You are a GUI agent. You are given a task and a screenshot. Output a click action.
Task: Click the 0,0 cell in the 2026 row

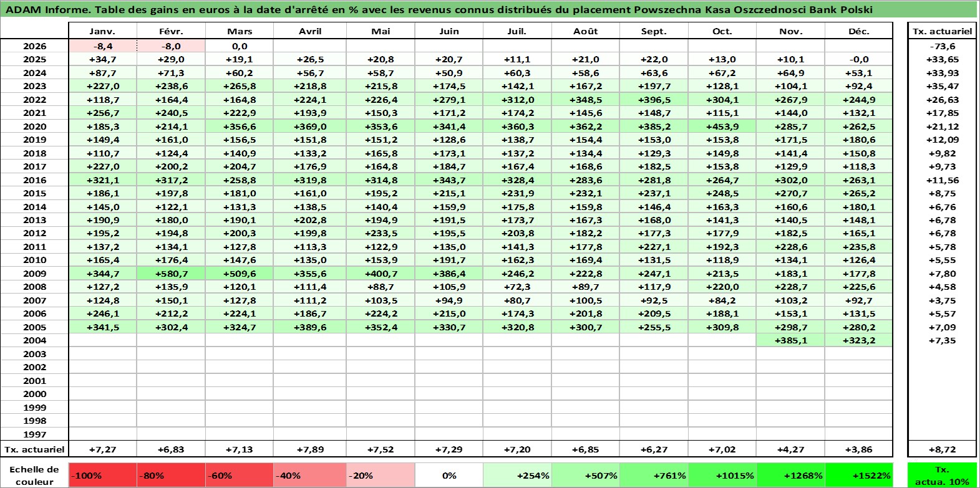(x=240, y=46)
